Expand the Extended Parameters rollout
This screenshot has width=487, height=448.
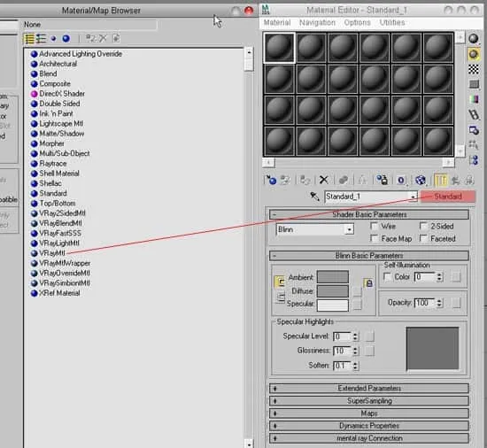point(369,388)
